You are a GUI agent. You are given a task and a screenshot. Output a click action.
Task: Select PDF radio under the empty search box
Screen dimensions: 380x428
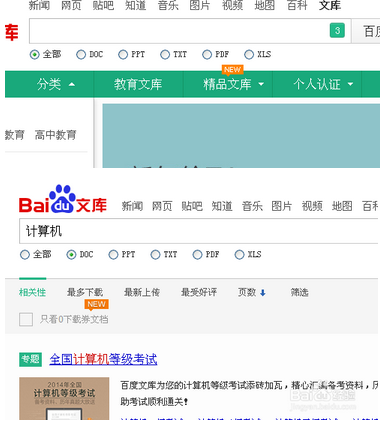click(x=207, y=54)
